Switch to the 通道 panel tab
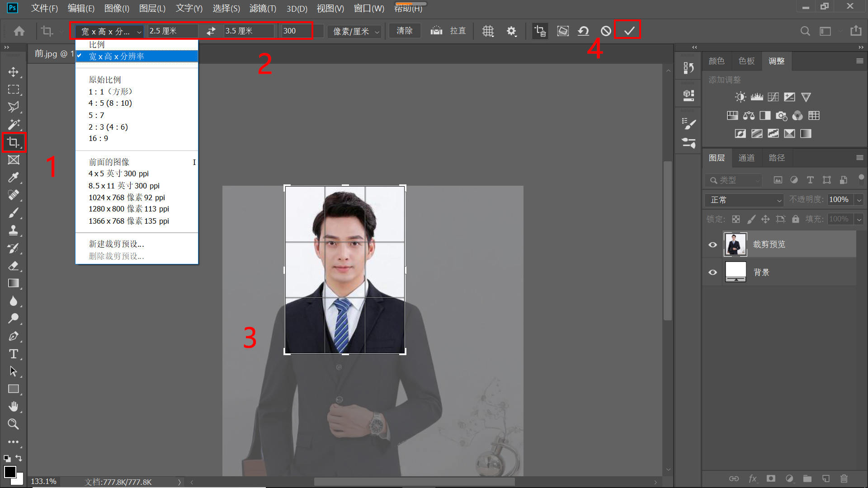The image size is (868, 488). tap(746, 158)
